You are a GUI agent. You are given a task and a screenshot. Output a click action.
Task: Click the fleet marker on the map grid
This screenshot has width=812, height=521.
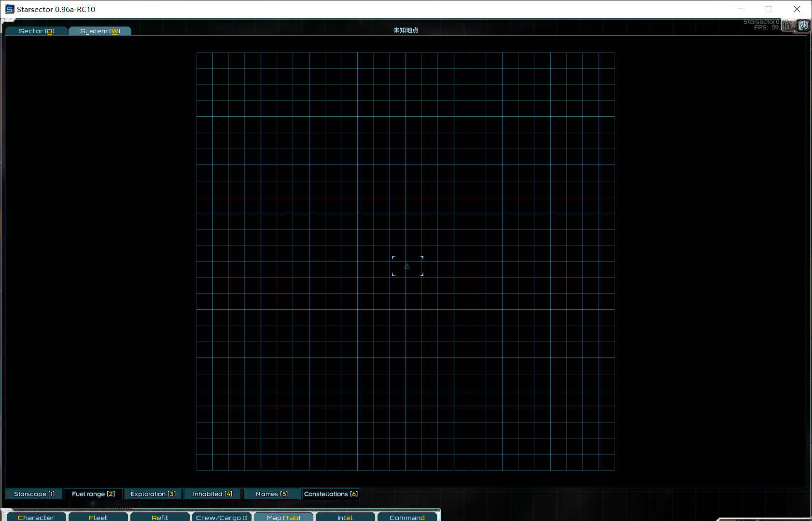click(407, 266)
